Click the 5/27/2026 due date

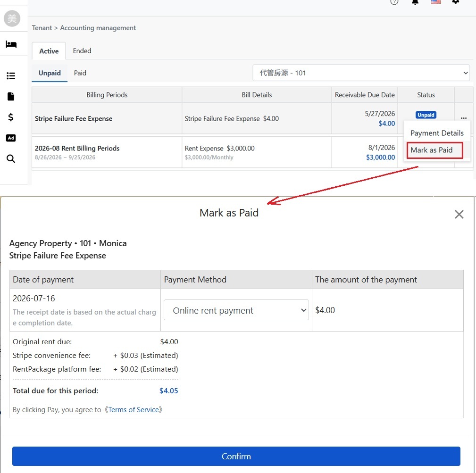[380, 114]
